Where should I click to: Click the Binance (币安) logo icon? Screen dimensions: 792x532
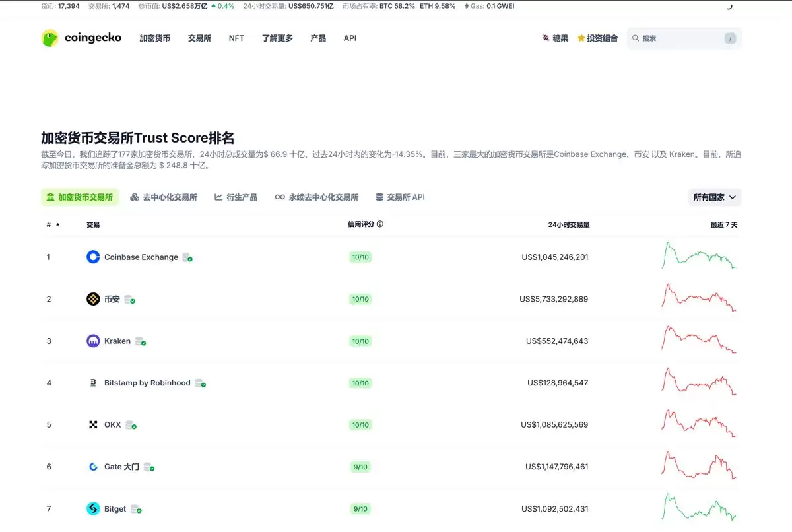[93, 299]
